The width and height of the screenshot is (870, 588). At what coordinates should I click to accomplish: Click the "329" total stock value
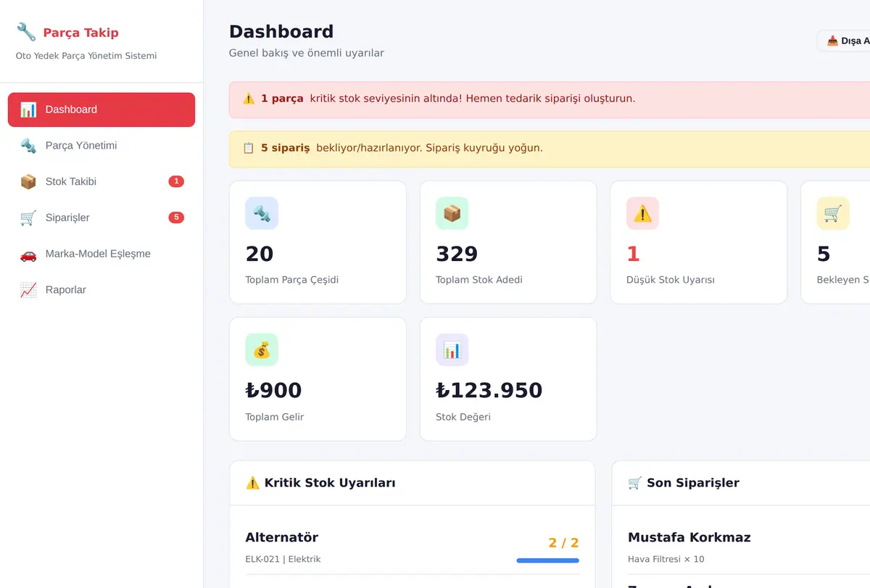457,254
